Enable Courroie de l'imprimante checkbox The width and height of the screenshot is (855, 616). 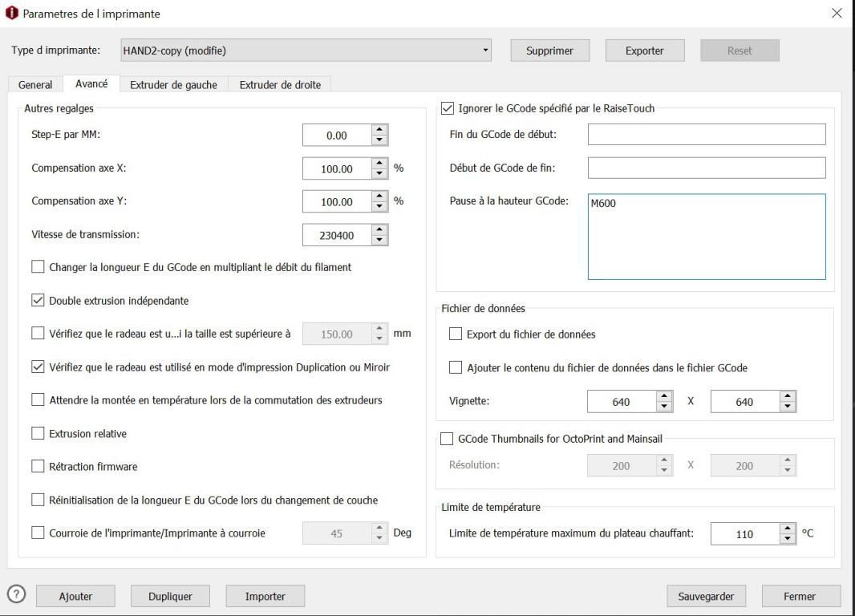tap(38, 533)
